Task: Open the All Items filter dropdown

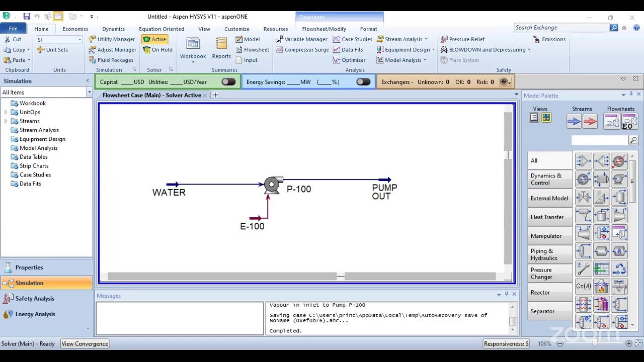Action: pyautogui.click(x=89, y=93)
